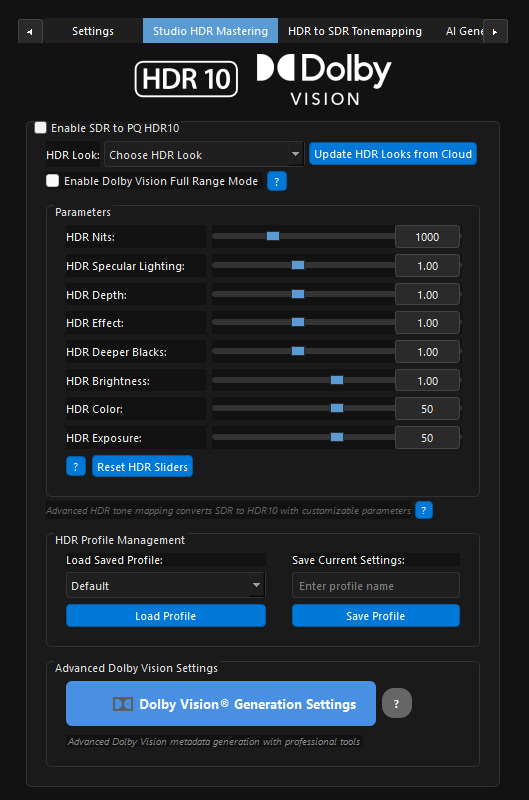Viewport: 529px width, 800px height.
Task: Select the Studio HDR Mastering tab
Action: click(210, 31)
